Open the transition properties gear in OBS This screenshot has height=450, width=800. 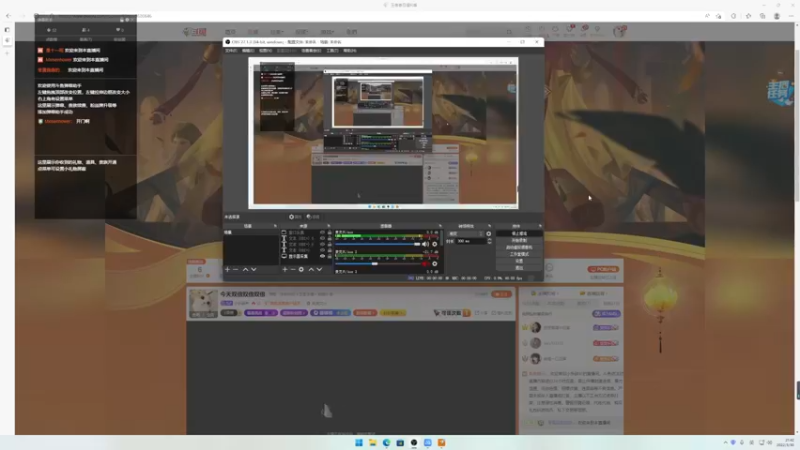(489, 234)
